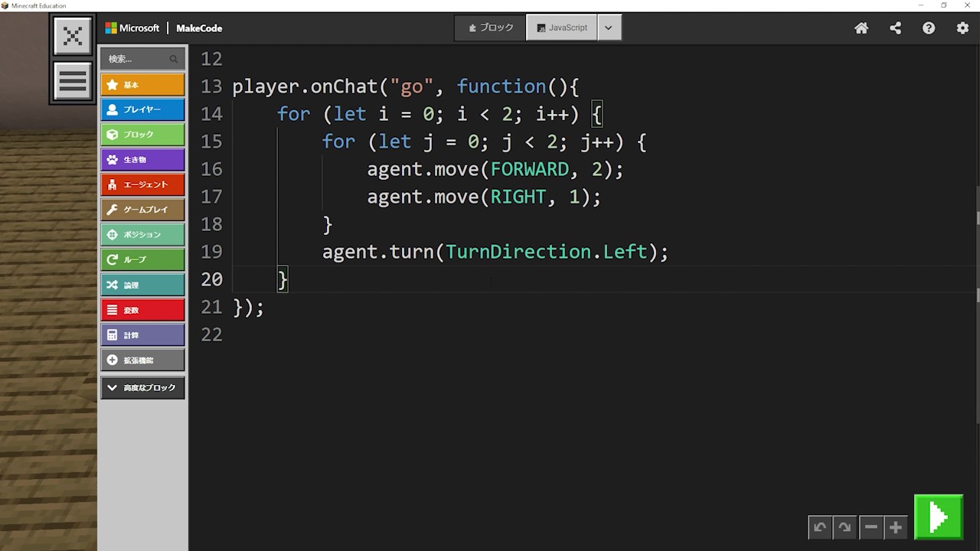Expand the 高度なブロック category list
The width and height of the screenshot is (980, 551).
click(x=142, y=388)
